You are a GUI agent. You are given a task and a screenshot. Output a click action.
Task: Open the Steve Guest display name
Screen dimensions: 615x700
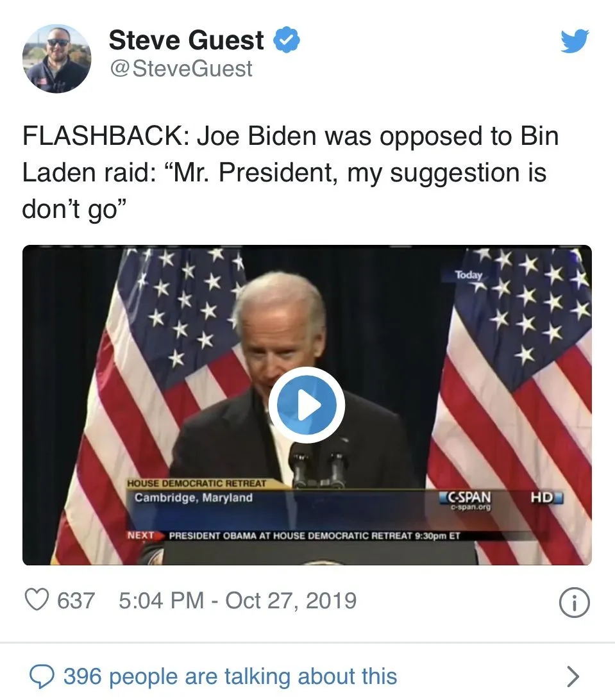tap(186, 41)
